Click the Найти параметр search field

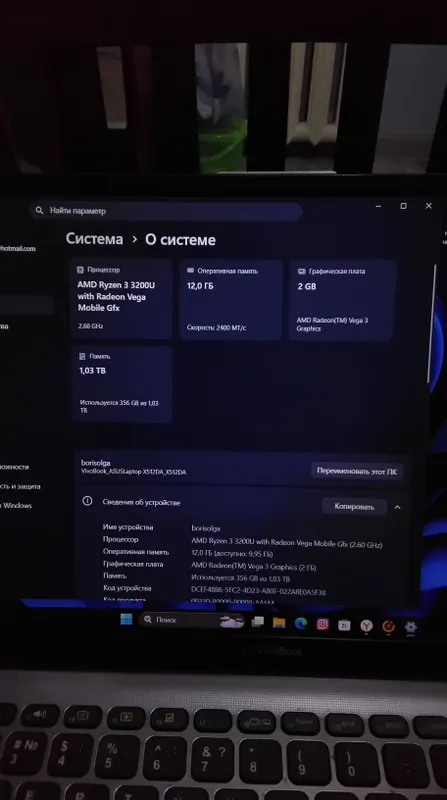[166, 211]
